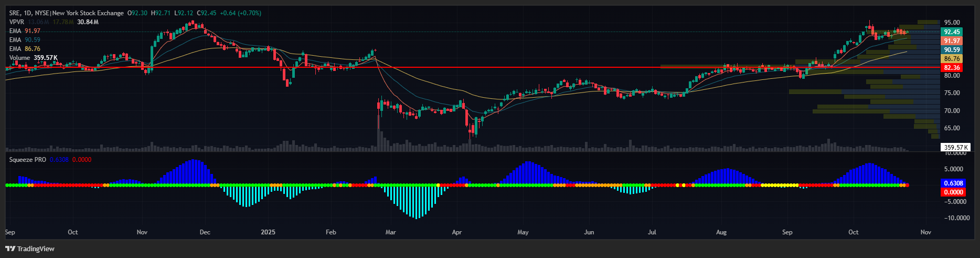
Task: Click the Aug marker on time axis
Action: point(721,232)
